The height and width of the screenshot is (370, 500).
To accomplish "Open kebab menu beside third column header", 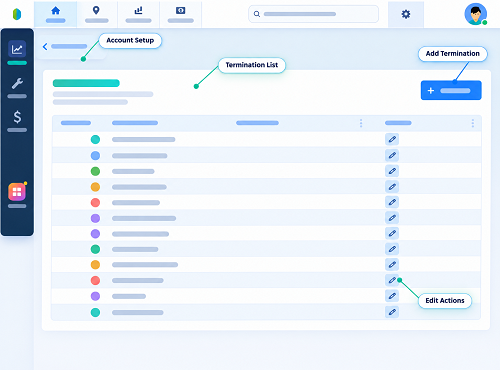I will point(361,123).
